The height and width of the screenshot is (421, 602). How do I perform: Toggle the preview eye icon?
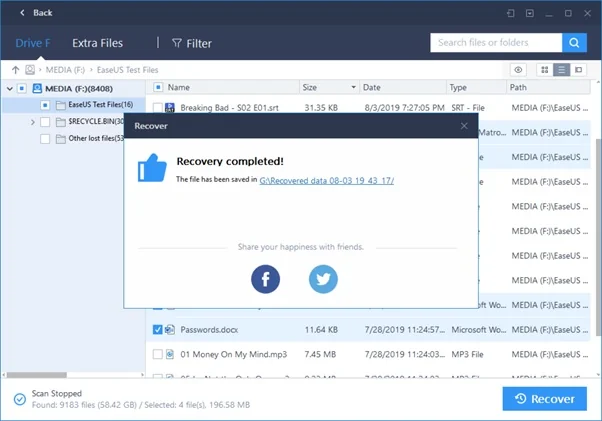click(x=518, y=70)
